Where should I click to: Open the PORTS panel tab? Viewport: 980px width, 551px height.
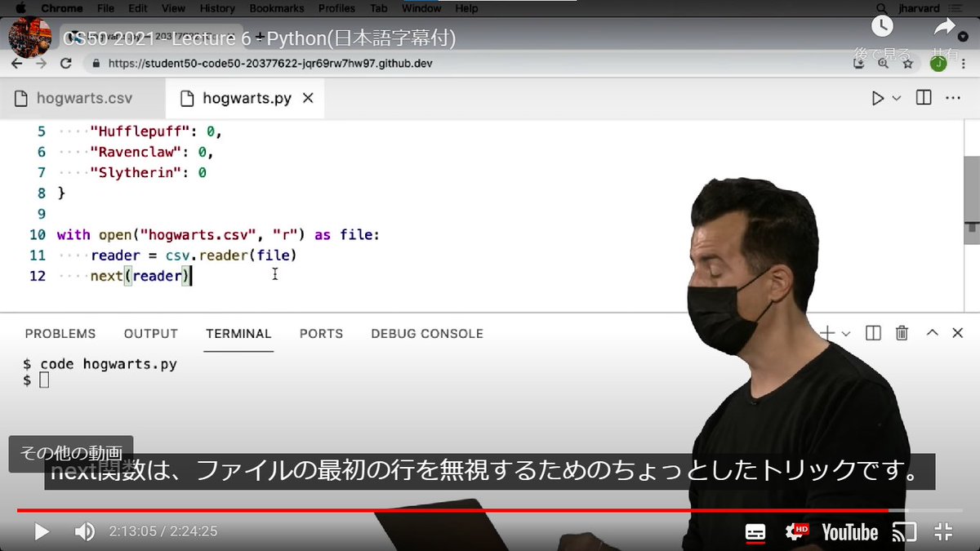[x=321, y=334]
